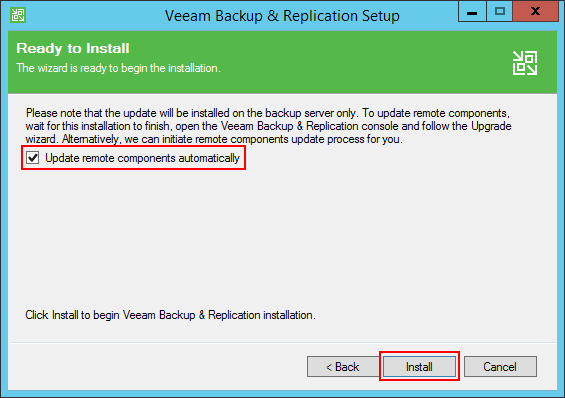Viewport: 565px width, 398px height.
Task: Click the white Veeam logo in green banner
Action: click(525, 63)
